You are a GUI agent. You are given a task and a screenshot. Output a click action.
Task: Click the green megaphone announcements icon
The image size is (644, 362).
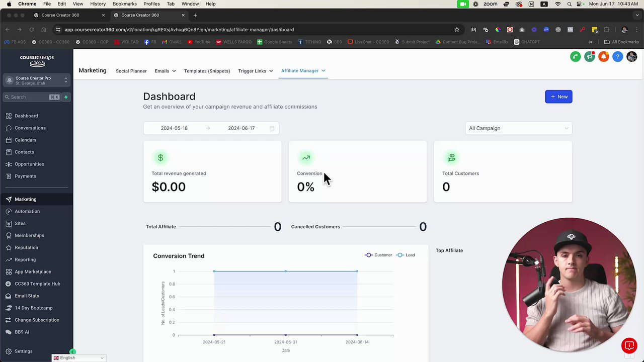point(590,57)
